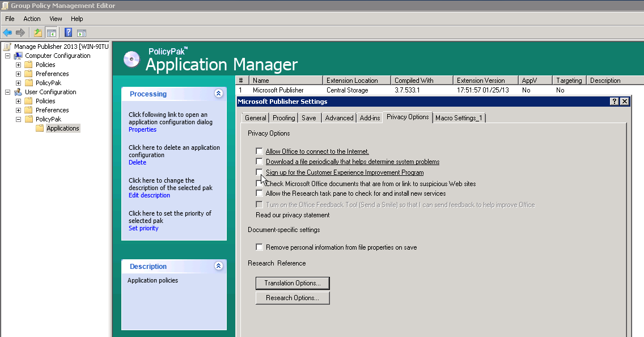The image size is (644, 337).
Task: Click the dialog's question mark help button
Action: (x=614, y=101)
